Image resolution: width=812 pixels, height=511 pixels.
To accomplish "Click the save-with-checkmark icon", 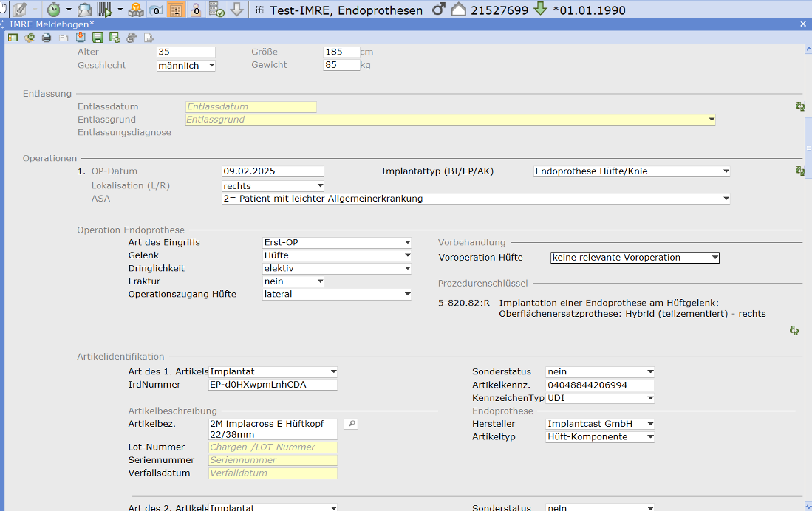I will click(115, 38).
